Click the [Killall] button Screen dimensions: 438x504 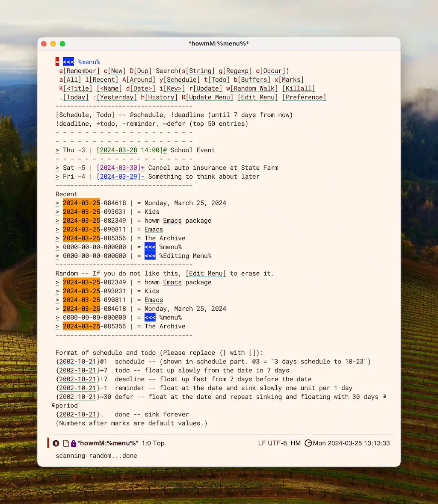coord(298,88)
